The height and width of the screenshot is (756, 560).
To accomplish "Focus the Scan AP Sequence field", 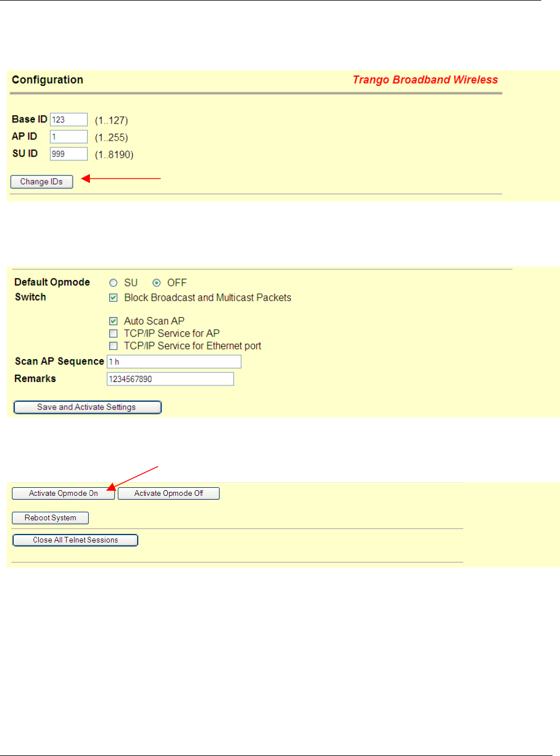I will pyautogui.click(x=174, y=361).
